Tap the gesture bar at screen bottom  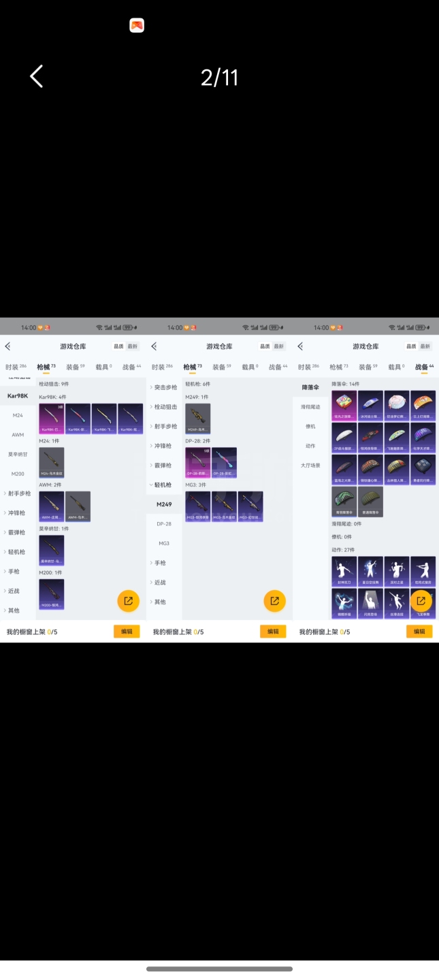tap(219, 968)
